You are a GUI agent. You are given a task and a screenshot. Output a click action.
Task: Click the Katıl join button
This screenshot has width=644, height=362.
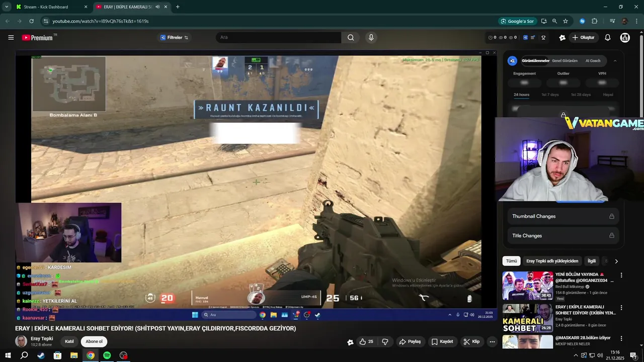tap(69, 342)
